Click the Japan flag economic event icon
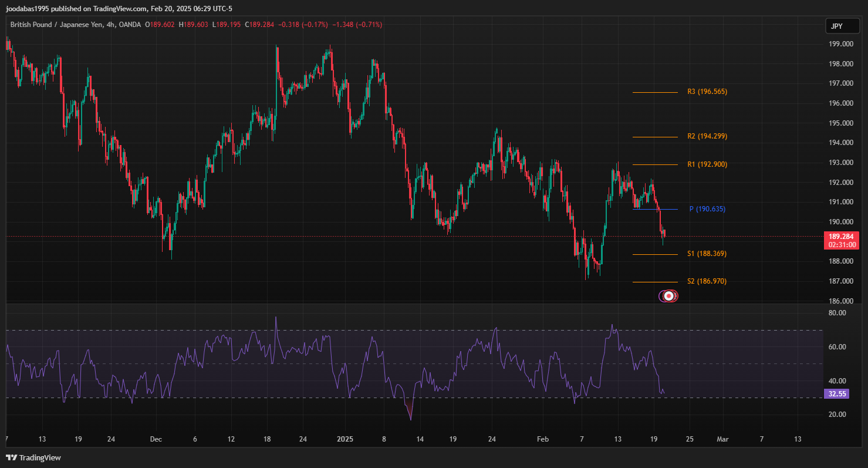 [668, 297]
